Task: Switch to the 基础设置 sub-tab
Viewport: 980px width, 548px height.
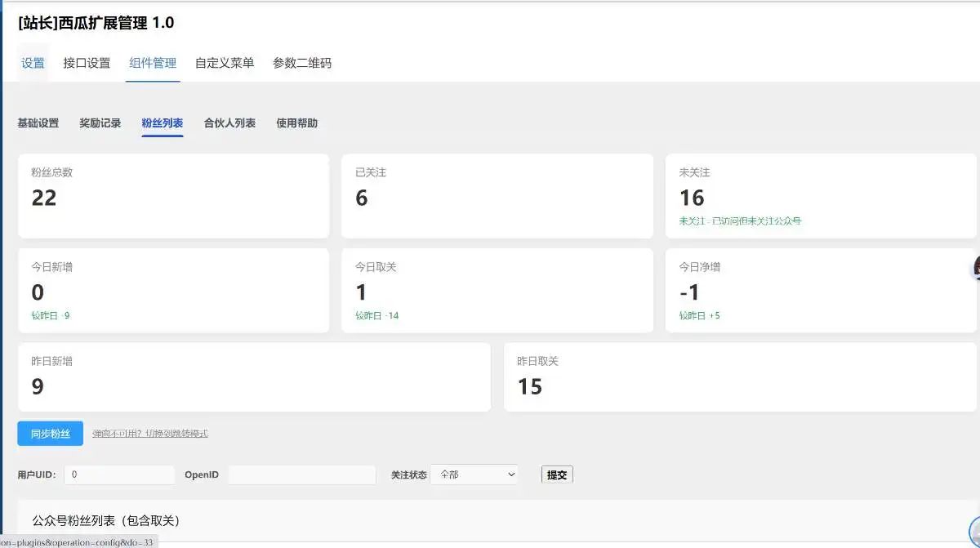Action: (38, 123)
